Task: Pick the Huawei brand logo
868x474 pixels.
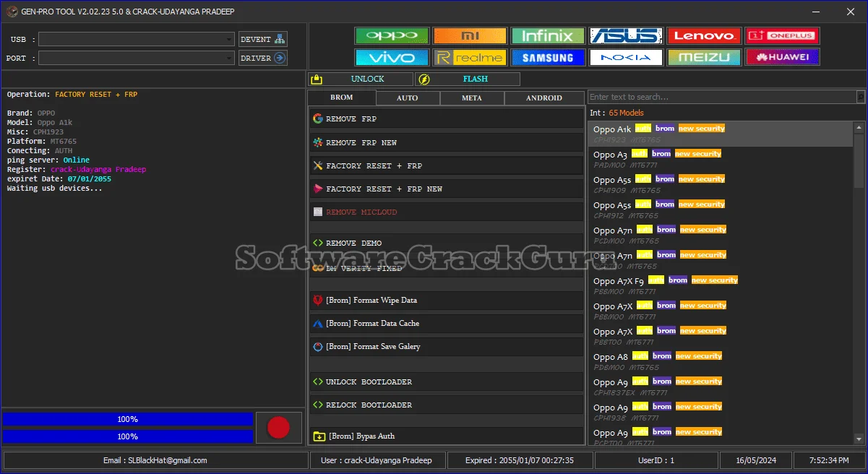Action: [x=782, y=57]
